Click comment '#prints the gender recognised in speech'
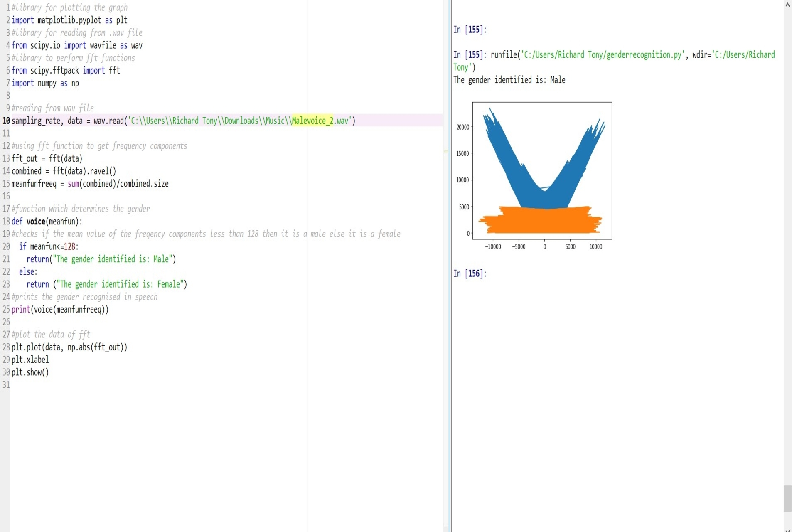Image resolution: width=792 pixels, height=532 pixels. (x=84, y=297)
